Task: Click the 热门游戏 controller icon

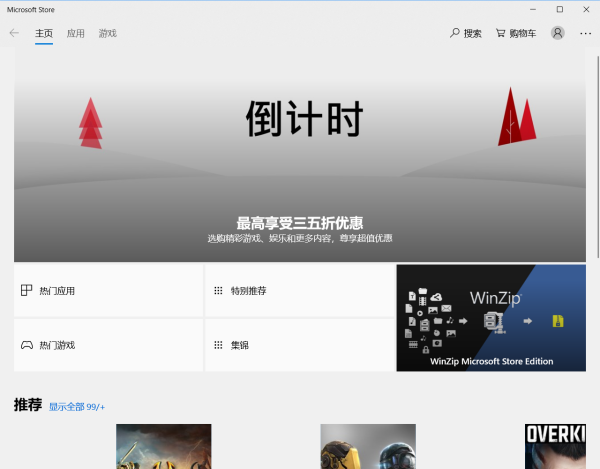Action: 27,345
